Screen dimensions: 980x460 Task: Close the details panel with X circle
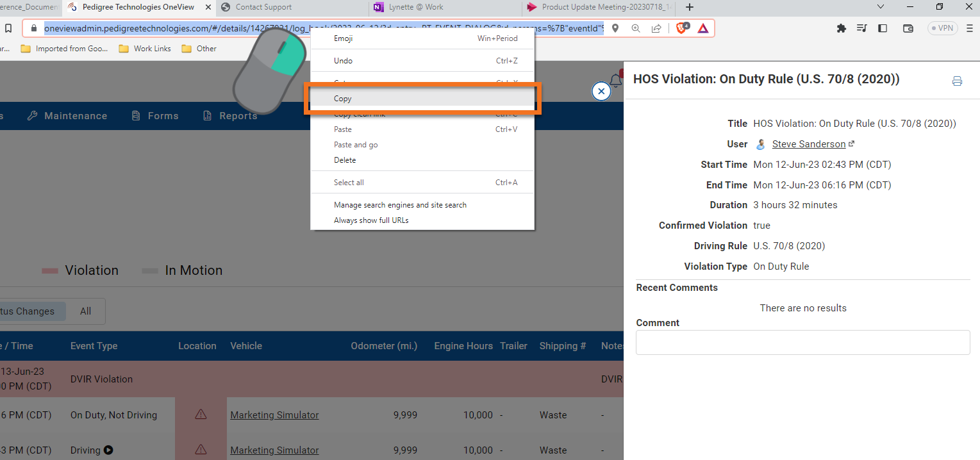click(601, 92)
